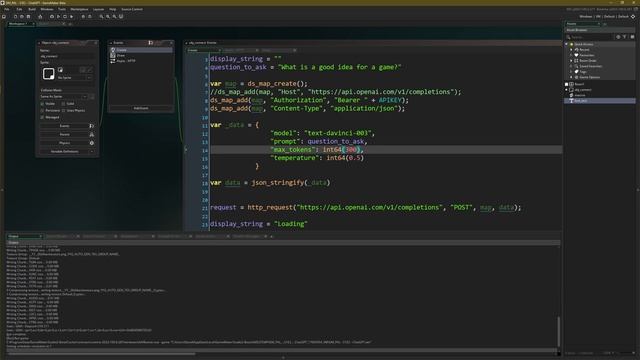This screenshot has width=640, height=360.
Task: Open the Asset Browser menu icon
Action: (632, 37)
